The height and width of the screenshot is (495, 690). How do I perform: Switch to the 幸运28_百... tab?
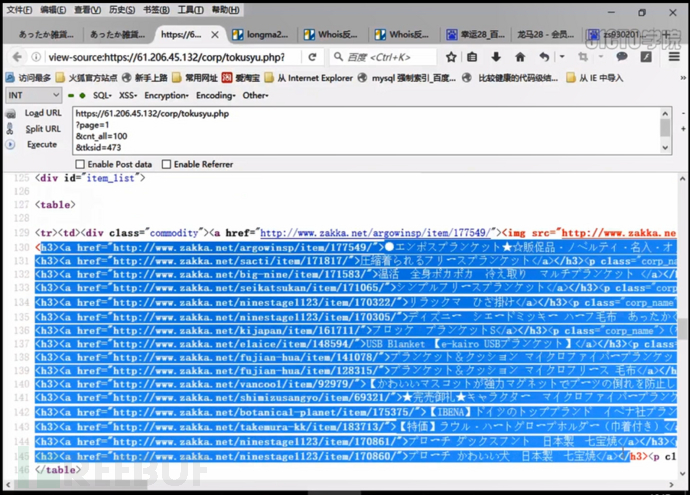pyautogui.click(x=475, y=34)
